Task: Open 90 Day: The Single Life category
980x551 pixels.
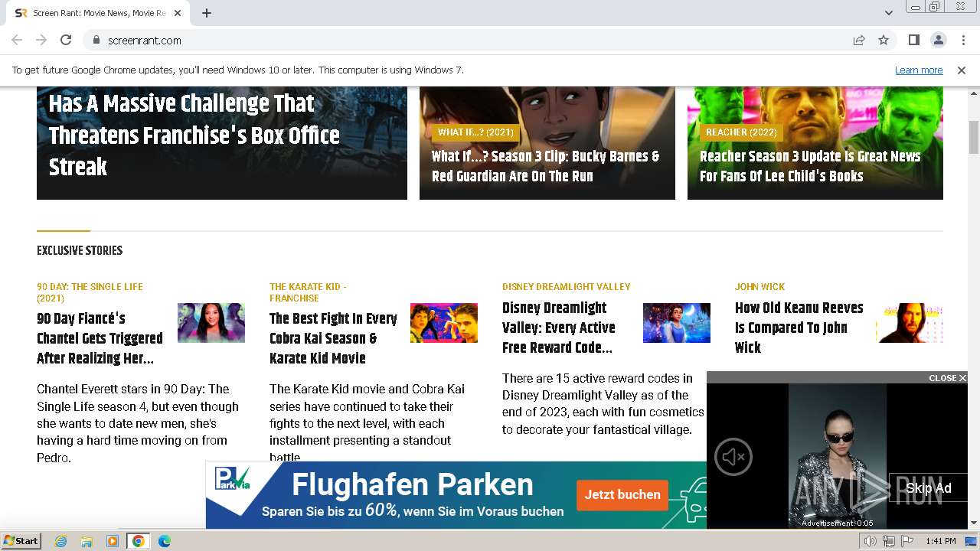Action: tap(90, 292)
